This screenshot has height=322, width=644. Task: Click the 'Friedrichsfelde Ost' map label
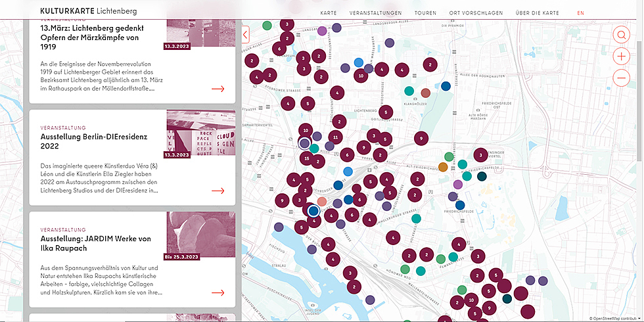point(497,105)
